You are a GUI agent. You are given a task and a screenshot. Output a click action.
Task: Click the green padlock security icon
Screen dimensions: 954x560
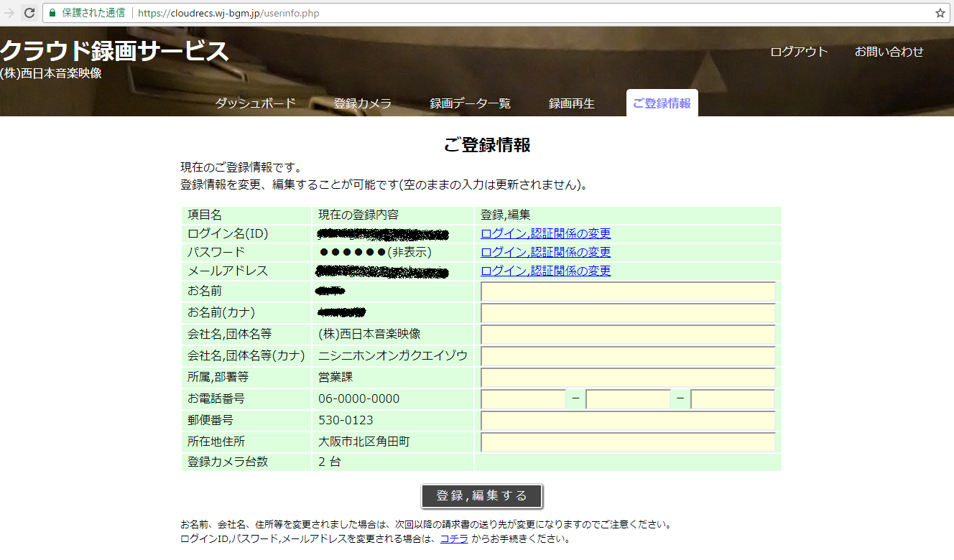point(52,13)
